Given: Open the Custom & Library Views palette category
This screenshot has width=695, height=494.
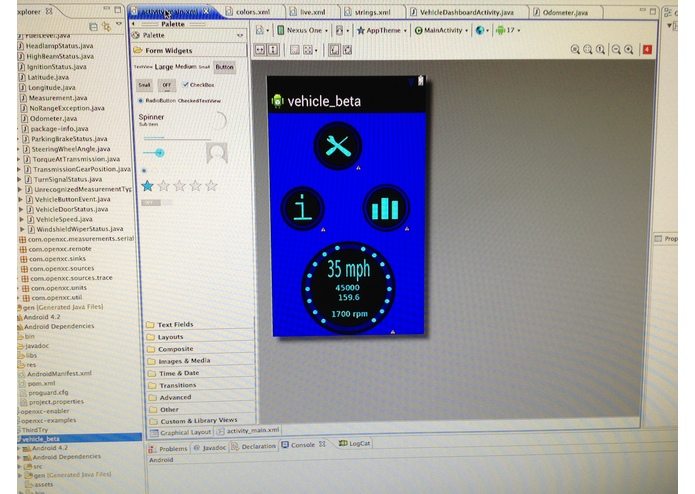Looking at the screenshot, I should coord(201,420).
